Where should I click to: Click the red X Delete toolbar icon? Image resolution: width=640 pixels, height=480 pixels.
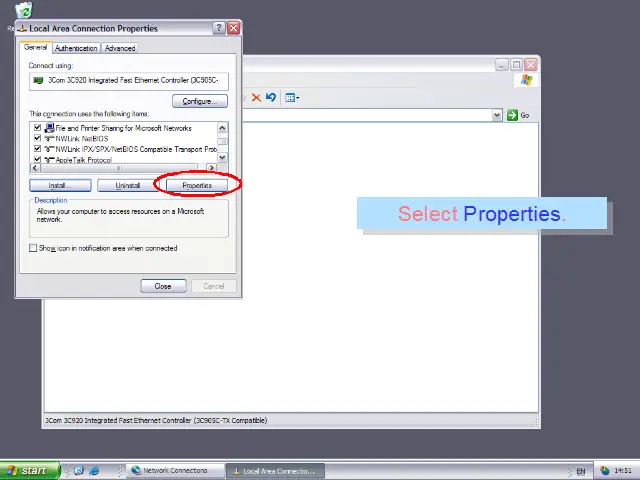(x=256, y=98)
